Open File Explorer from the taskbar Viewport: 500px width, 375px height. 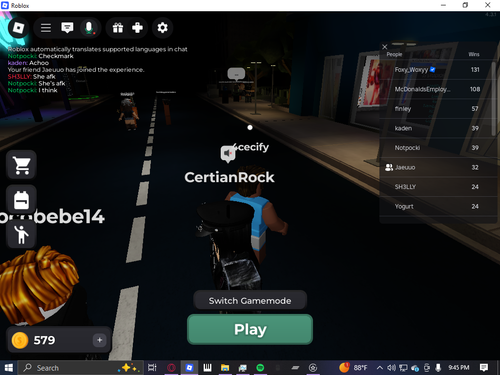tap(225, 368)
